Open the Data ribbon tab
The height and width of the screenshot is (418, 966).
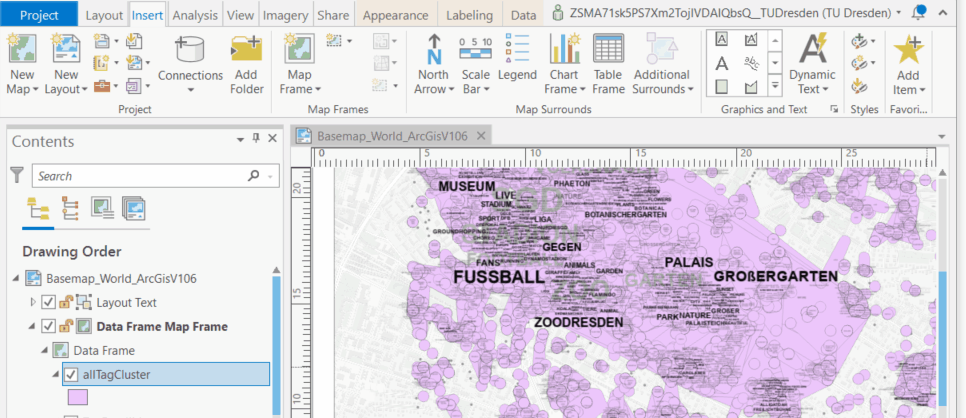pyautogui.click(x=524, y=15)
